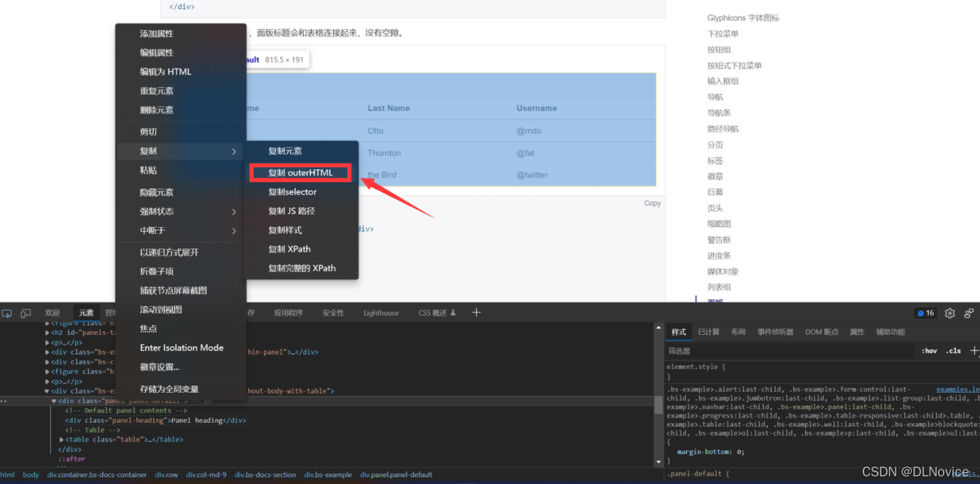The width and height of the screenshot is (980, 484).
Task: Select 粘贴 menu entry
Action: click(148, 171)
